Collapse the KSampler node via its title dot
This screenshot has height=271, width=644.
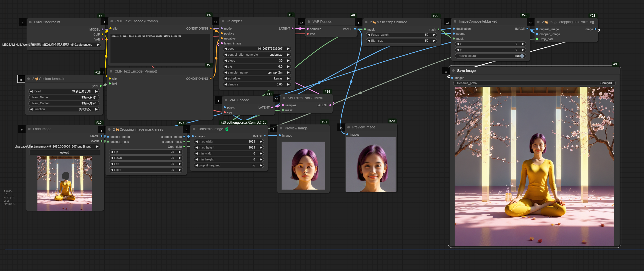point(223,21)
